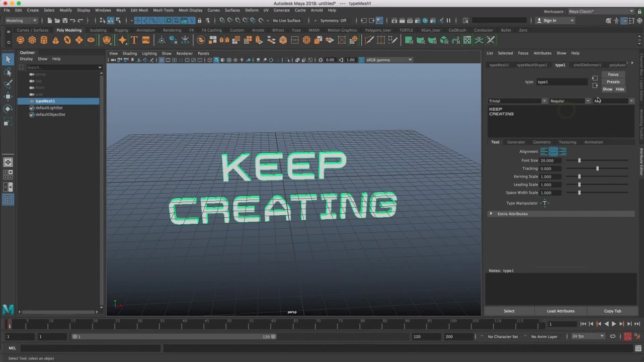Toggle the auto keyframe button
The height and width of the screenshot is (362, 644).
point(628,336)
